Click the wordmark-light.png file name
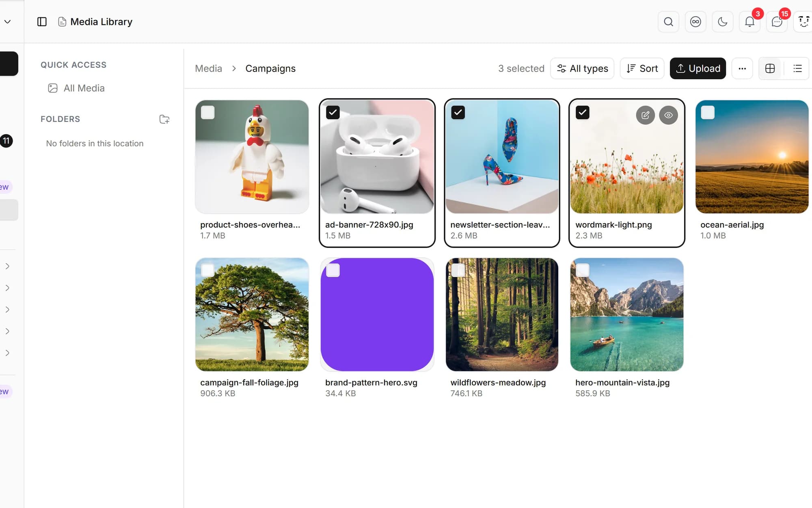 pos(613,225)
